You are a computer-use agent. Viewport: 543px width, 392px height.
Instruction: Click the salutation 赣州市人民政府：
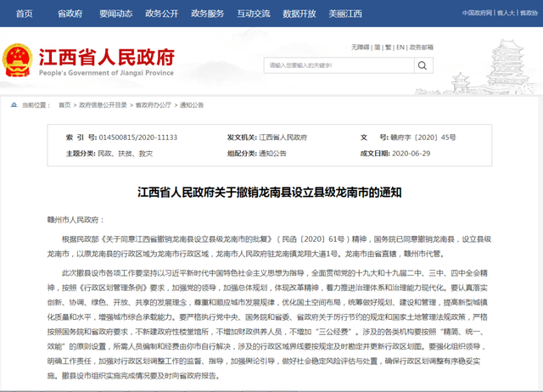pyautogui.click(x=76, y=220)
